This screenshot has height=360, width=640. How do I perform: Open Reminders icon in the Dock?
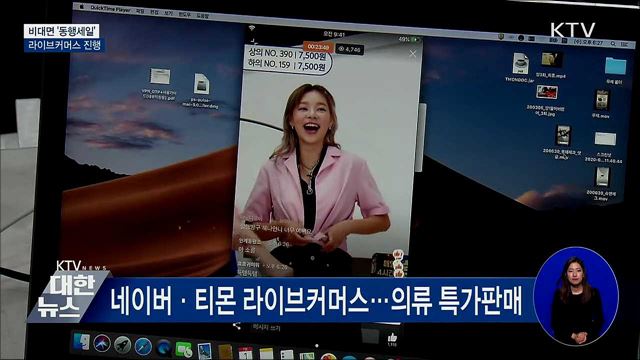287,355
